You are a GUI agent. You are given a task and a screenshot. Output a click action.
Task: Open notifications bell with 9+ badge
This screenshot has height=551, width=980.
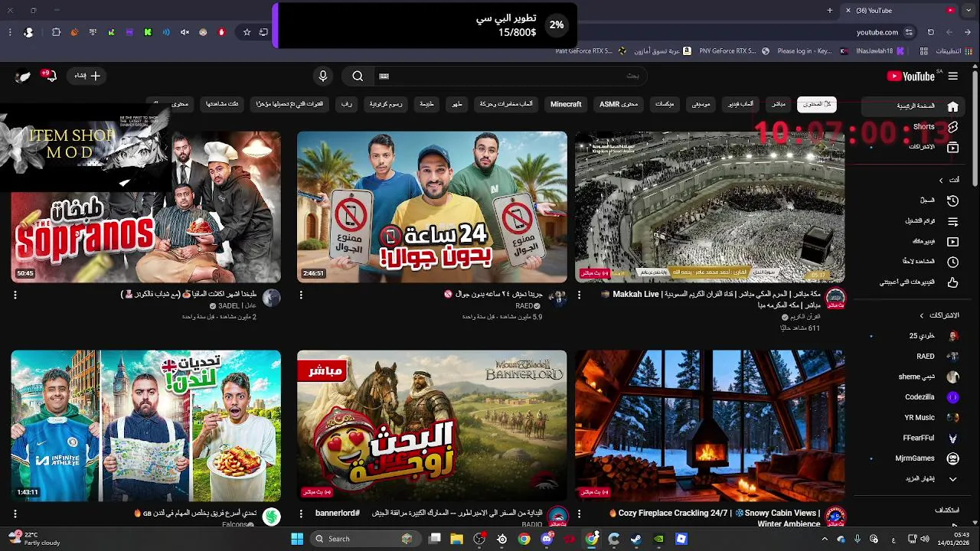(50, 76)
